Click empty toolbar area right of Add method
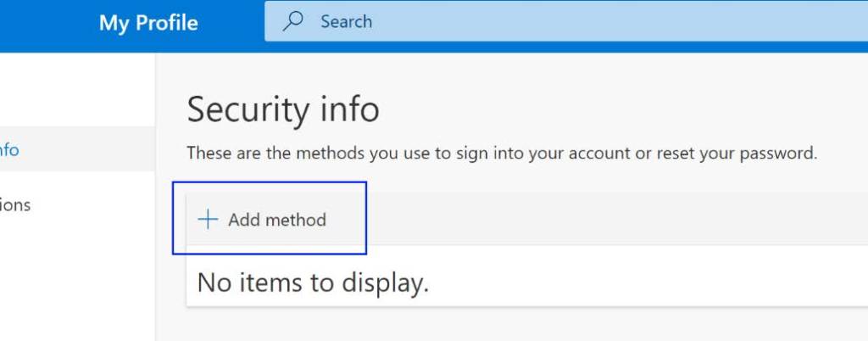Image resolution: width=868 pixels, height=341 pixels. [x=609, y=220]
